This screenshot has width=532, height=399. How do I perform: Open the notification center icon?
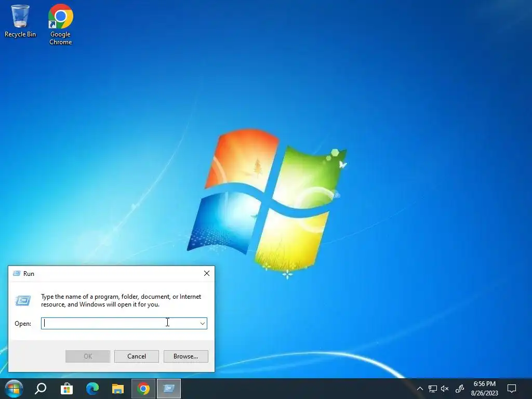(512, 389)
